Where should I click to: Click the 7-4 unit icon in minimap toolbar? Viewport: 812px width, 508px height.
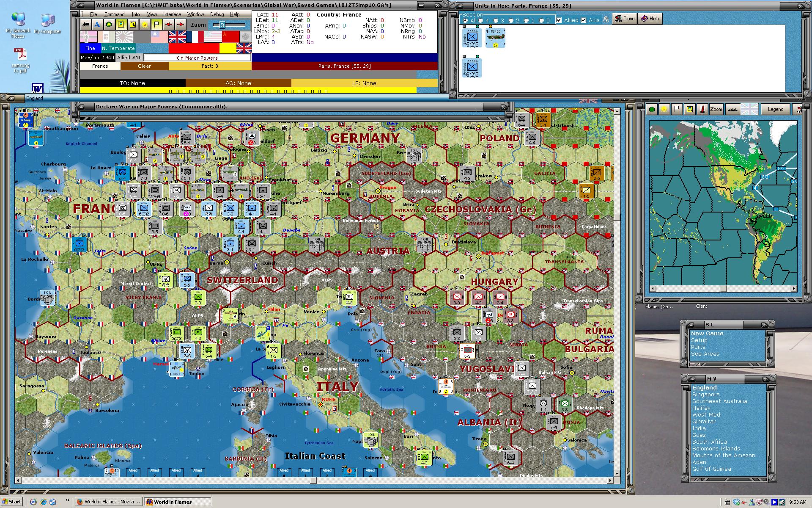click(x=690, y=109)
